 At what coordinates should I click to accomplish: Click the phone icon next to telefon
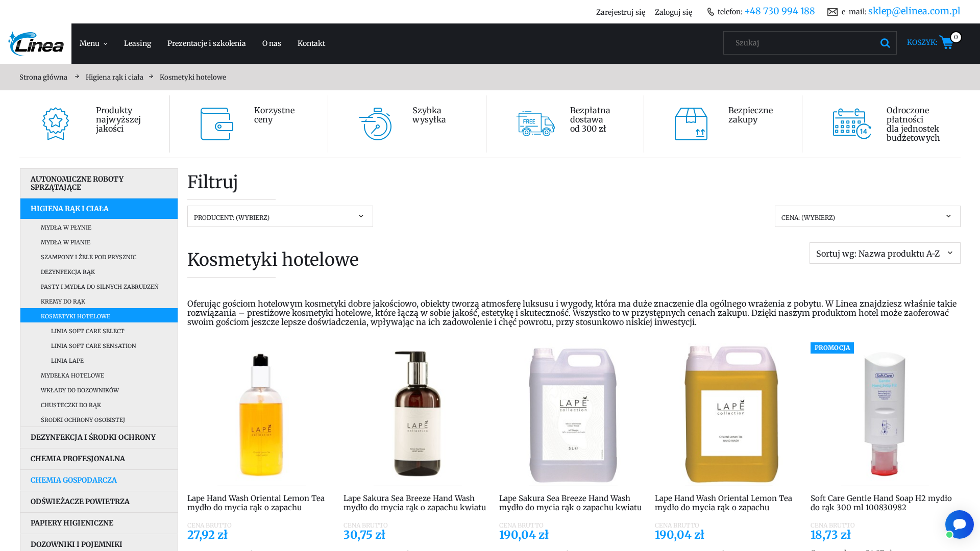click(710, 12)
